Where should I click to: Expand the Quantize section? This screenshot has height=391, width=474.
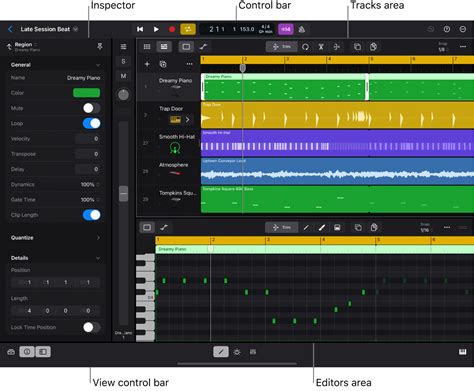click(x=98, y=238)
